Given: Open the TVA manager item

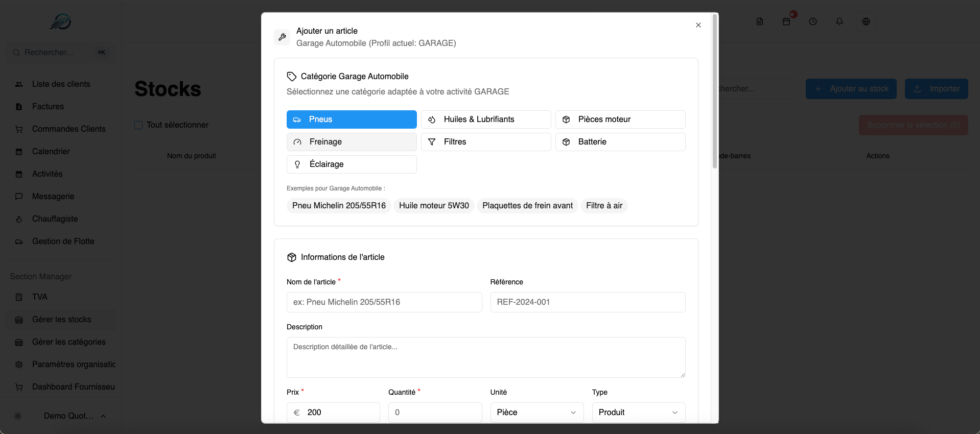Looking at the screenshot, I should pyautogui.click(x=61, y=297).
